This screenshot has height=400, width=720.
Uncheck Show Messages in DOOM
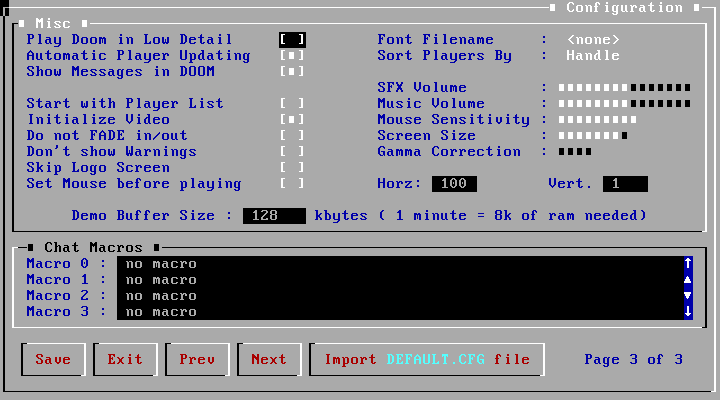(x=292, y=72)
